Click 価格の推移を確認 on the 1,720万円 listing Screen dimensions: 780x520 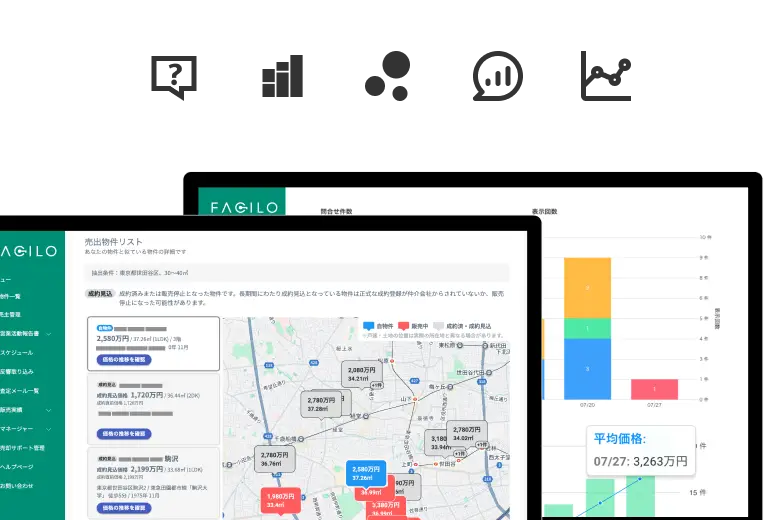125,433
